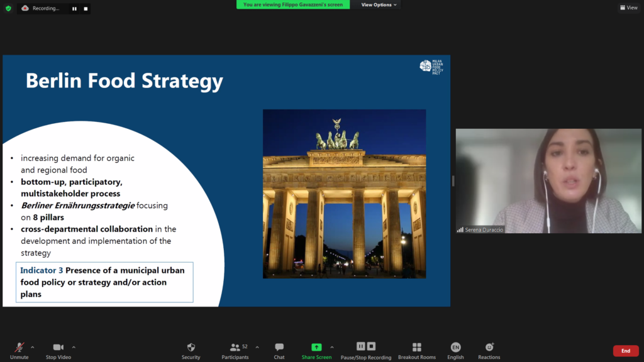
Task: Click the encryption shield icon
Action: (x=8, y=8)
